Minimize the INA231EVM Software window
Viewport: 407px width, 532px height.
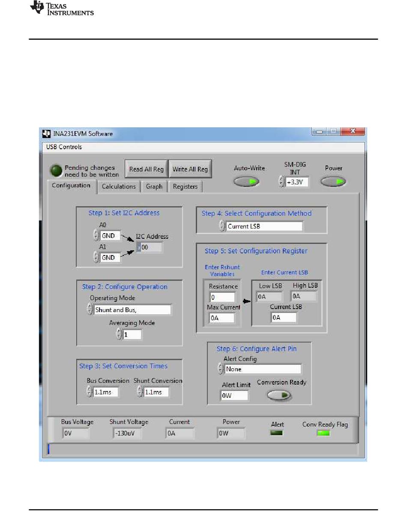point(319,132)
